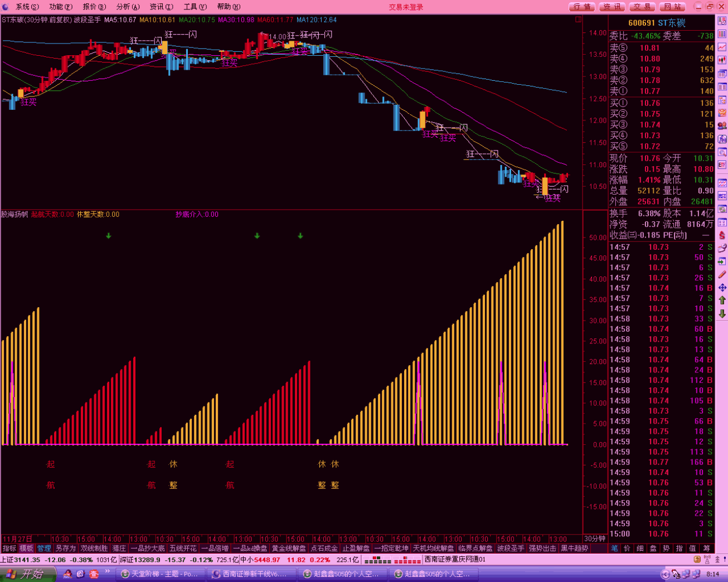
Task: Click the handshake link sidebar icon
Action: point(722,248)
